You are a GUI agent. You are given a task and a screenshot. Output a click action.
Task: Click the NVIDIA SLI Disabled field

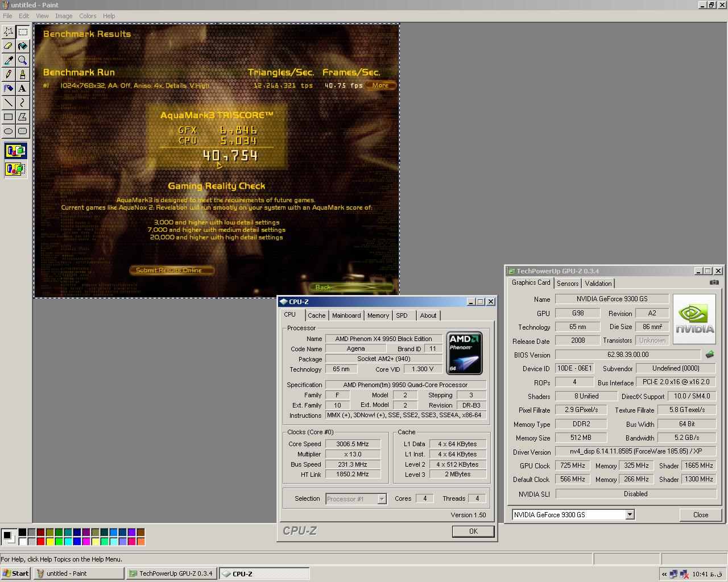635,494
